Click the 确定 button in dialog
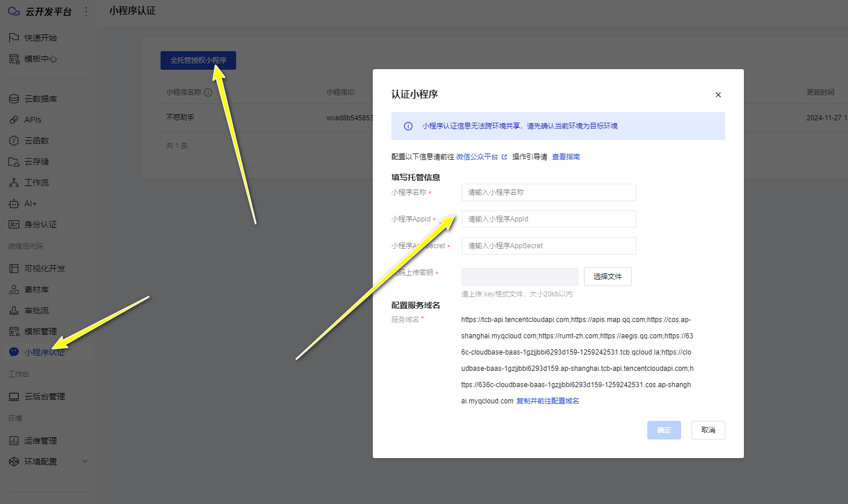The image size is (848, 504). click(x=664, y=430)
